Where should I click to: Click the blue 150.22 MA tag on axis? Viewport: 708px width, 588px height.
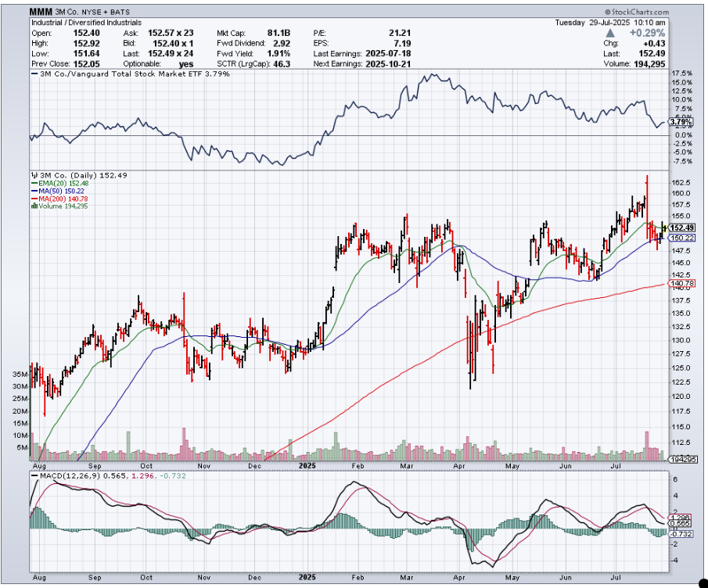682,238
